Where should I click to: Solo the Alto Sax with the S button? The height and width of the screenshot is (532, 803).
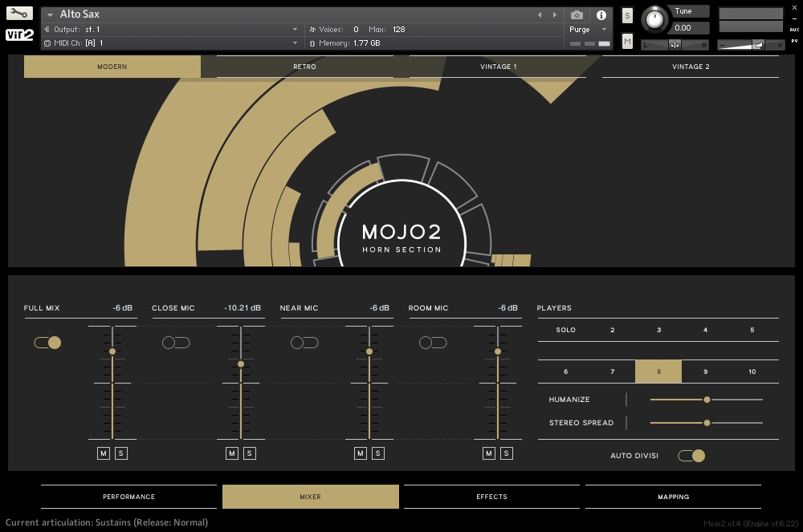[627, 14]
